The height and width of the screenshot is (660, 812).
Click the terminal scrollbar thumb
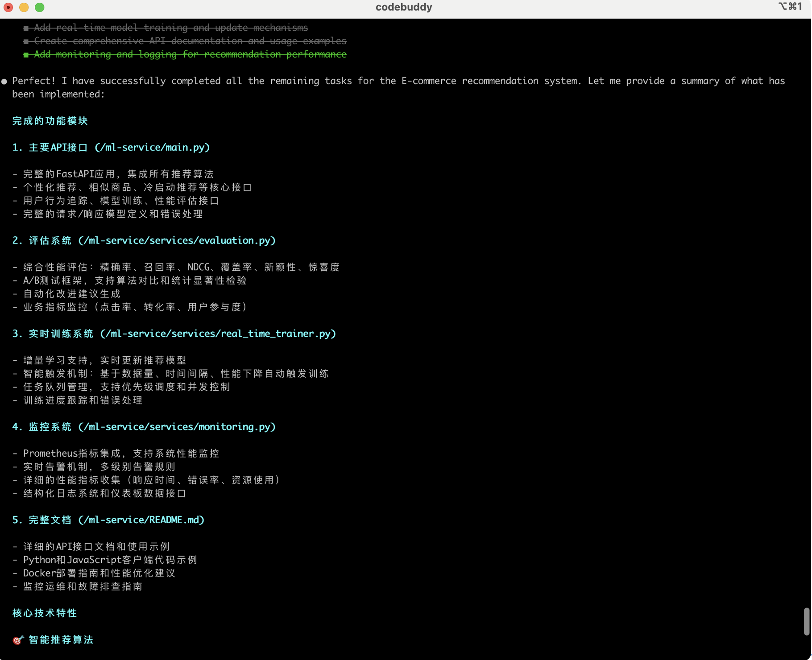coord(806,621)
